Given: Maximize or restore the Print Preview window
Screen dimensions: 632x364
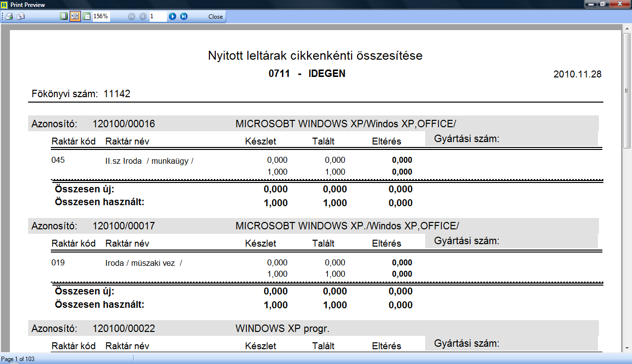Looking at the screenshot, I should tap(603, 4).
